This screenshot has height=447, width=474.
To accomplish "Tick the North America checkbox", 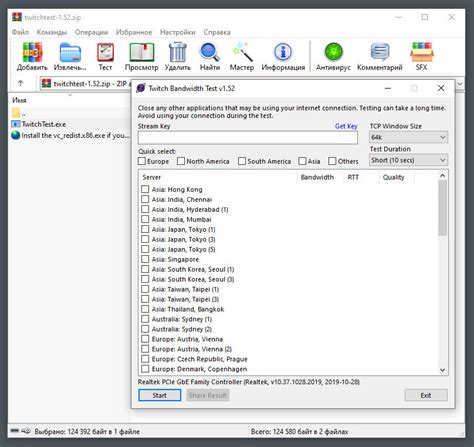I will 181,161.
